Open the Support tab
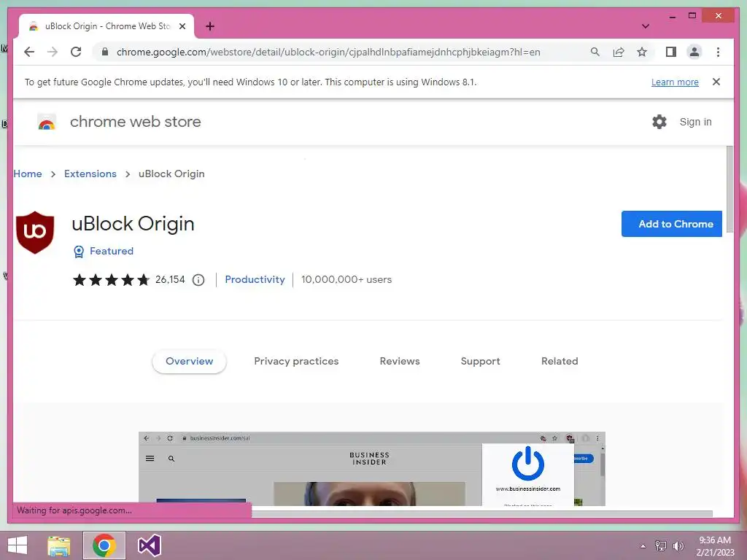747x560 pixels. [x=480, y=362]
